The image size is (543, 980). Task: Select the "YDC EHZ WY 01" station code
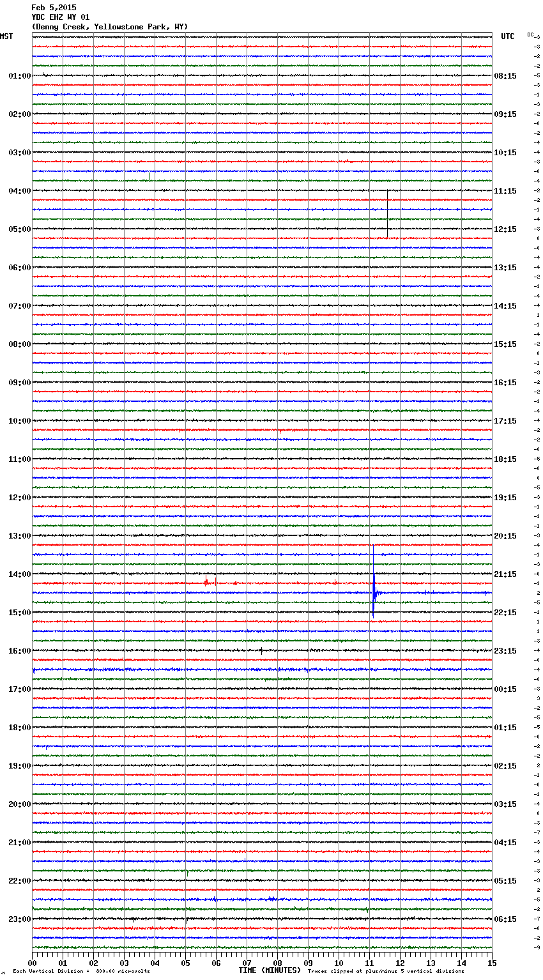[61, 17]
